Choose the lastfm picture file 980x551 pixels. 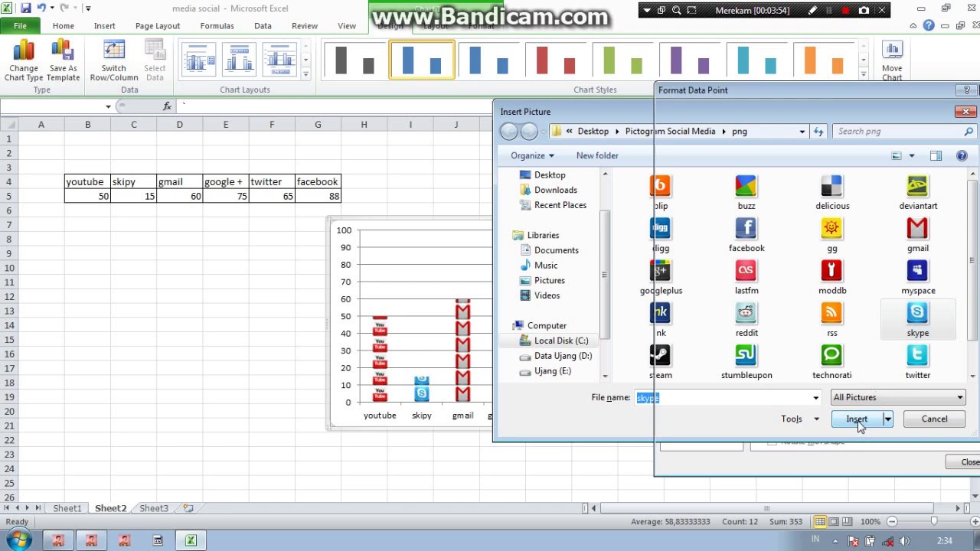tap(746, 277)
